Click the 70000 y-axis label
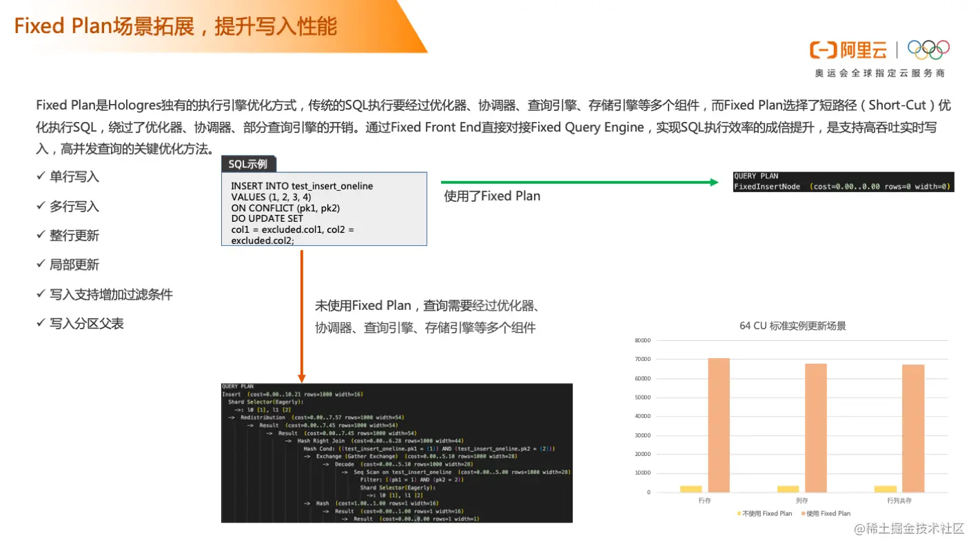Viewport: 980px width, 551px height. click(x=642, y=360)
